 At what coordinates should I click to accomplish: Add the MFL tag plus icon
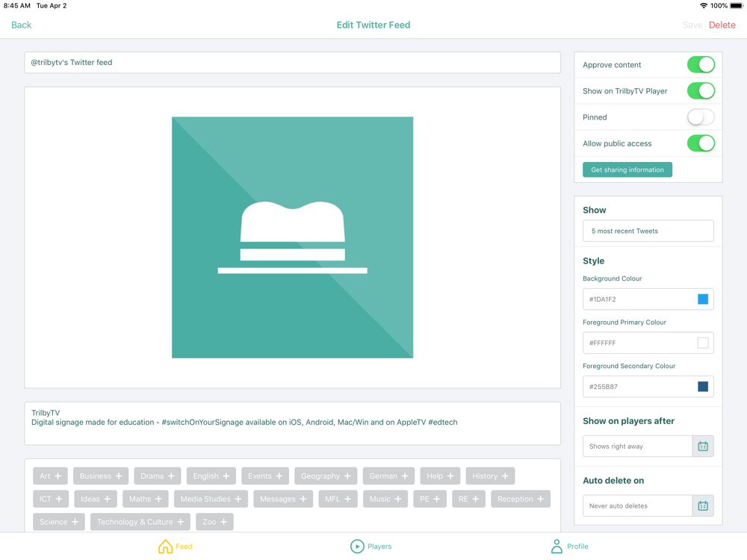click(348, 499)
